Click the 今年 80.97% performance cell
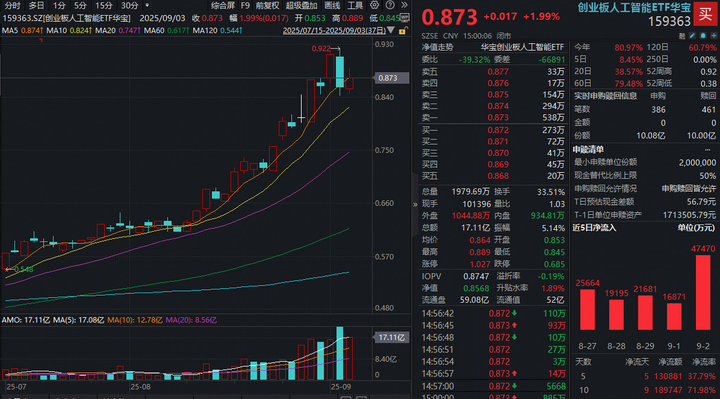Screen dimensions: 720x399 point(608,47)
